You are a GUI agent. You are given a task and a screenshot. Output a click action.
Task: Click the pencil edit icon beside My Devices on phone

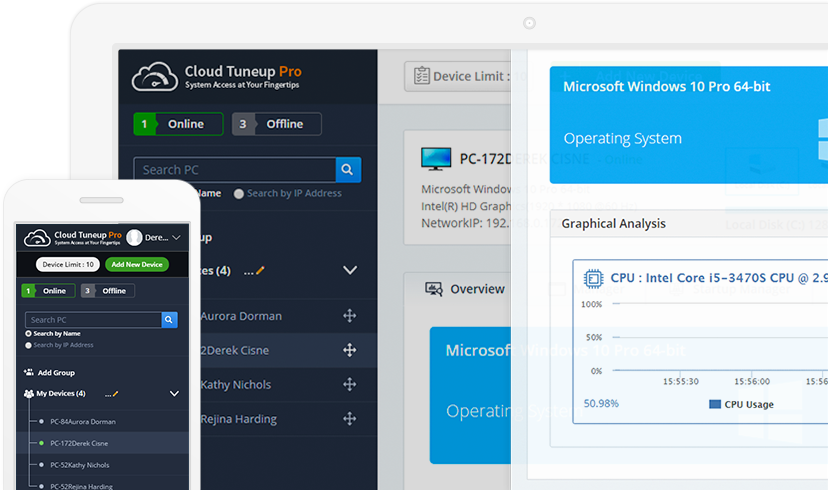click(115, 394)
